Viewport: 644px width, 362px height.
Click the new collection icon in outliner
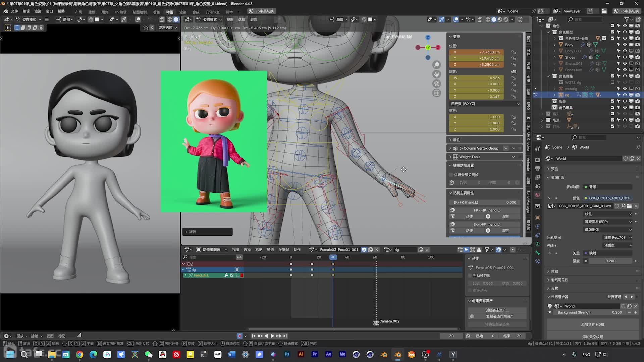638,19
